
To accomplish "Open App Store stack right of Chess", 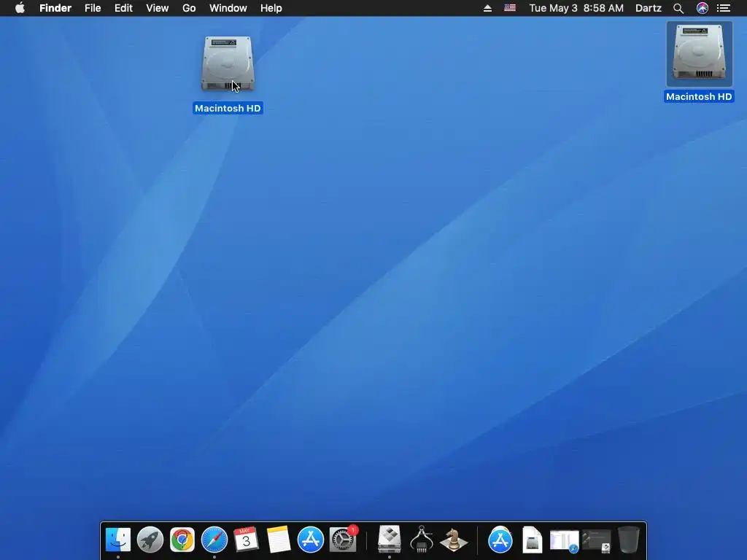I will (500, 540).
